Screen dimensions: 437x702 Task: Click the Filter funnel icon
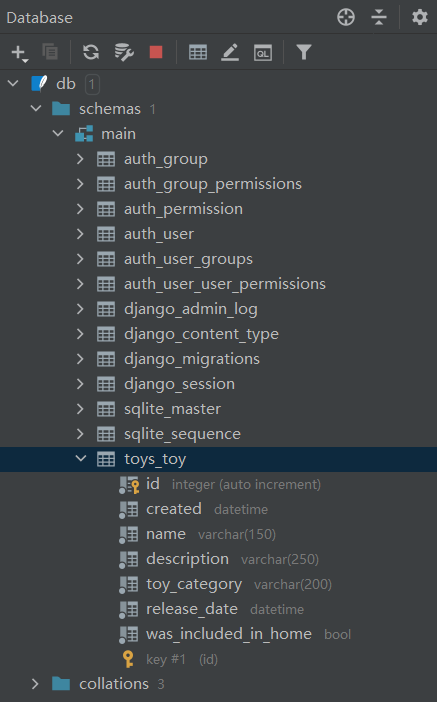point(304,52)
